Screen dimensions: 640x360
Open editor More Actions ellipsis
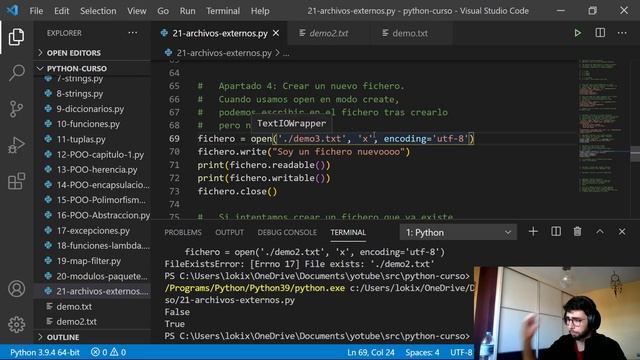pyautogui.click(x=622, y=33)
